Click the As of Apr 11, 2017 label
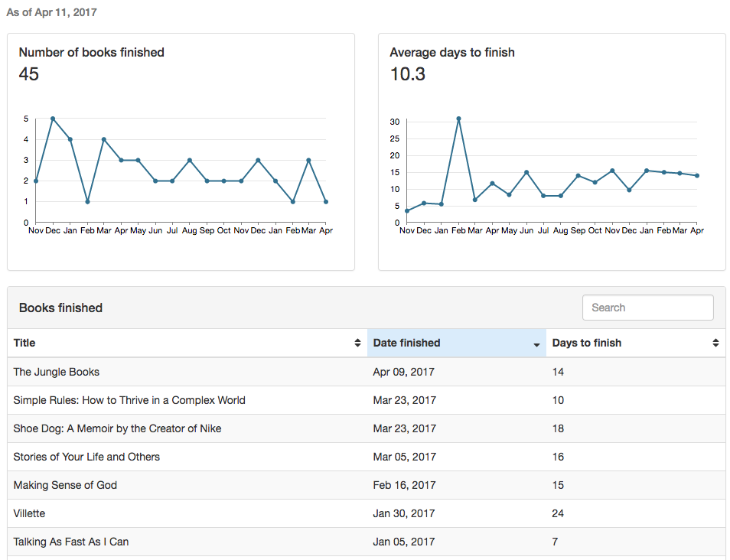730x560 pixels. (x=51, y=12)
